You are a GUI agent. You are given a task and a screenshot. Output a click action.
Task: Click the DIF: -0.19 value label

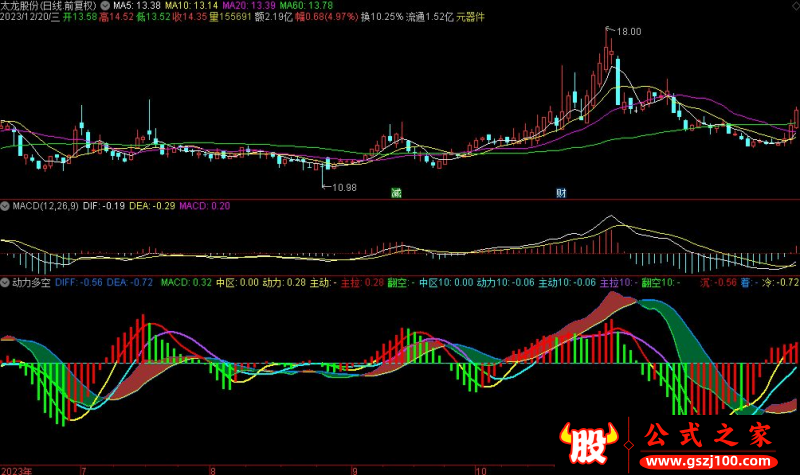[x=104, y=206]
